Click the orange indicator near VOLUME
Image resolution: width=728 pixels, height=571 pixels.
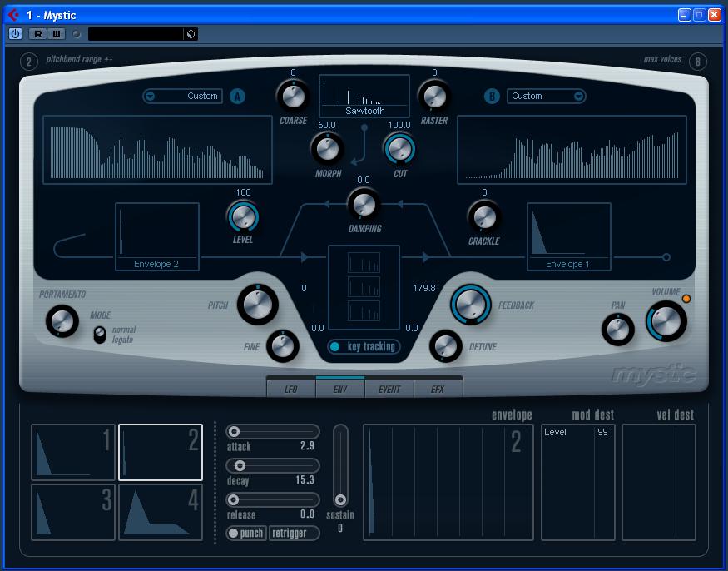686,299
